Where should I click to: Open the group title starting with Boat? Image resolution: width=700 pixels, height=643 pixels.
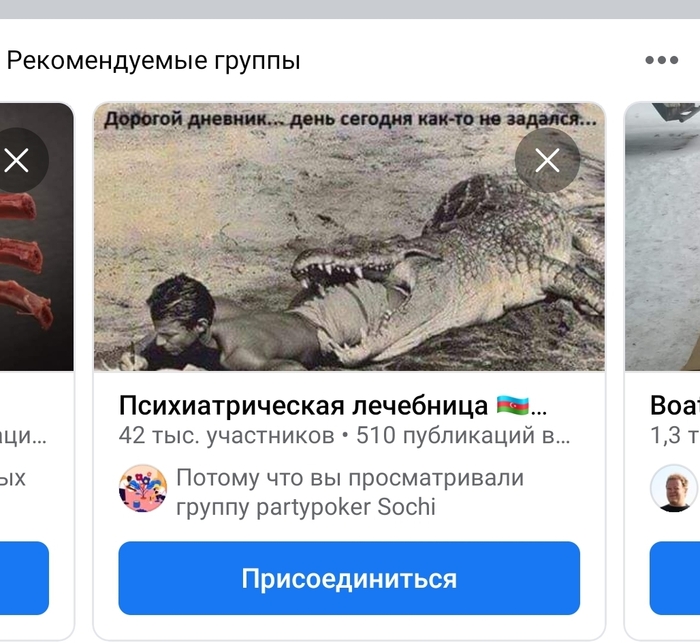pyautogui.click(x=675, y=405)
